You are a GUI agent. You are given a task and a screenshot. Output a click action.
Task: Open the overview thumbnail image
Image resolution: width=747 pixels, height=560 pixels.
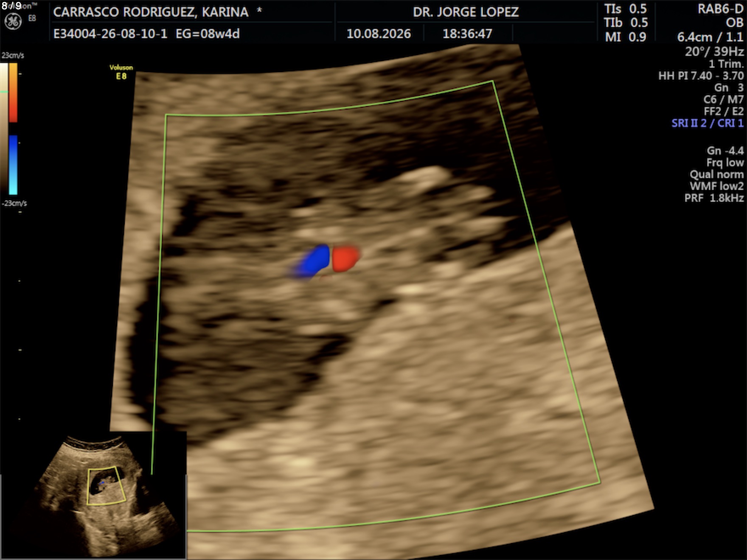pos(93,495)
